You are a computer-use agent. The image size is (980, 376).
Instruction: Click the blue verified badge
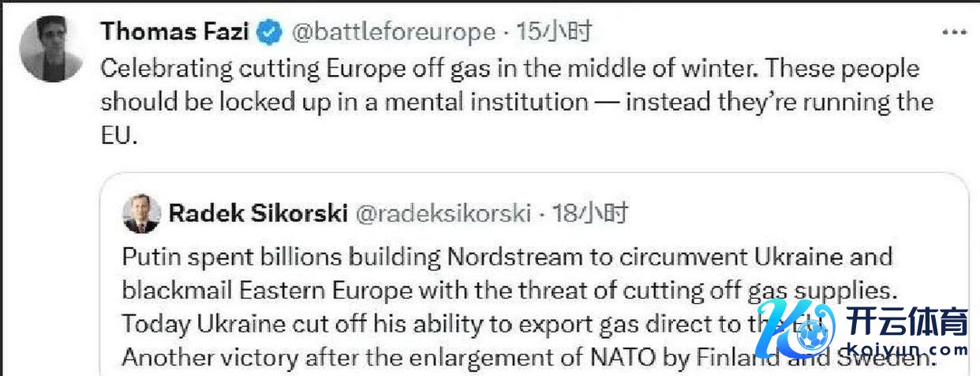[x=270, y=32]
